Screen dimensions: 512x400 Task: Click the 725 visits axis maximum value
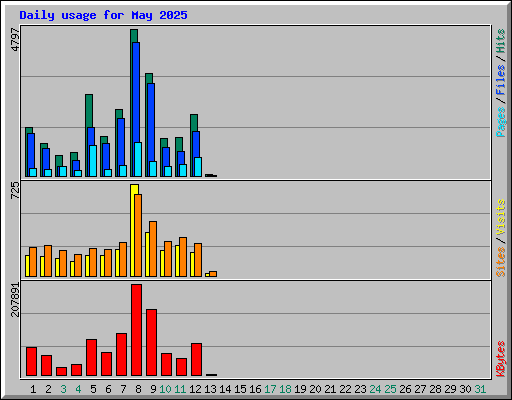(15, 190)
